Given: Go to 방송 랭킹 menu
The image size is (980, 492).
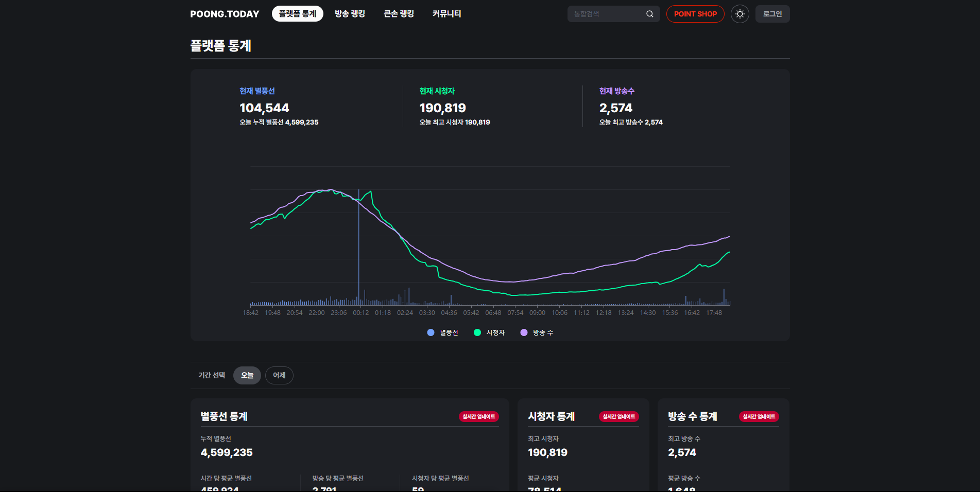Looking at the screenshot, I should [350, 14].
